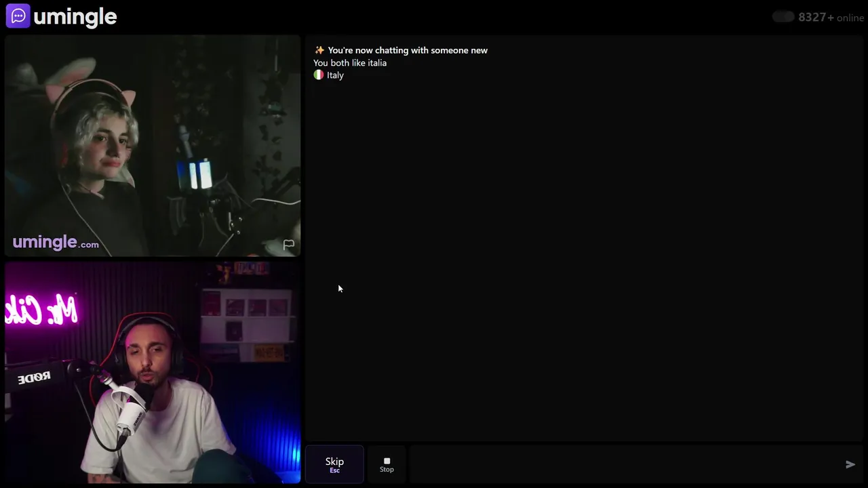Stop the current chat session
The height and width of the screenshot is (488, 868).
[x=387, y=464]
